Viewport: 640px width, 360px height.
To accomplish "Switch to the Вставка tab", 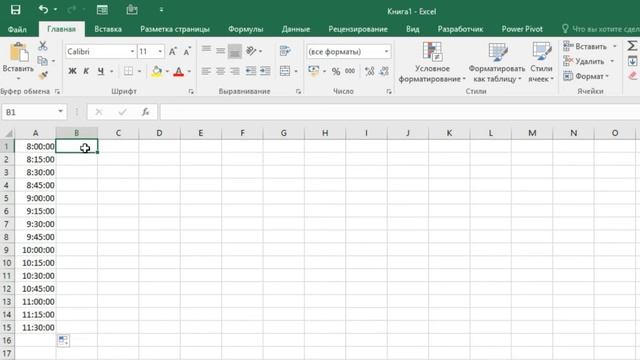I will [108, 29].
